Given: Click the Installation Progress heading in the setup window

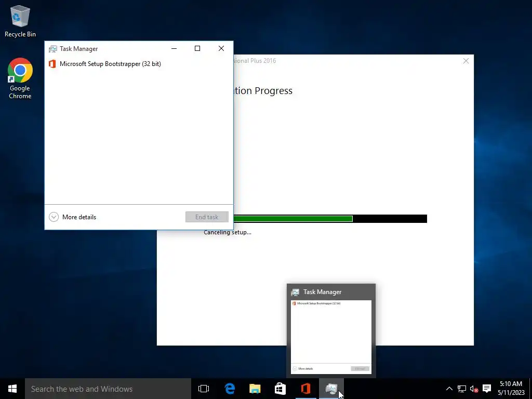Looking at the screenshot, I should [x=263, y=90].
